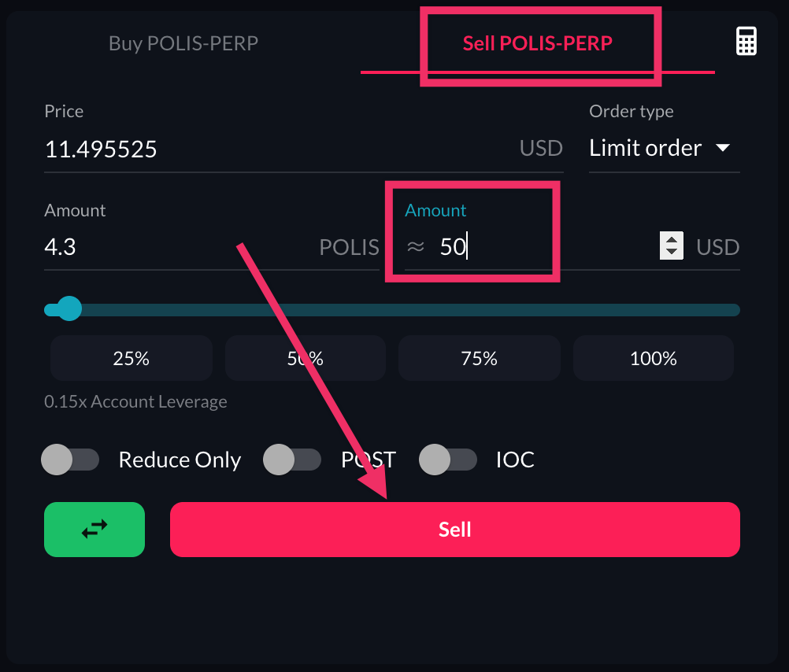Image resolution: width=789 pixels, height=672 pixels.
Task: Enable the Reduce Only toggle
Action: pyautogui.click(x=70, y=460)
